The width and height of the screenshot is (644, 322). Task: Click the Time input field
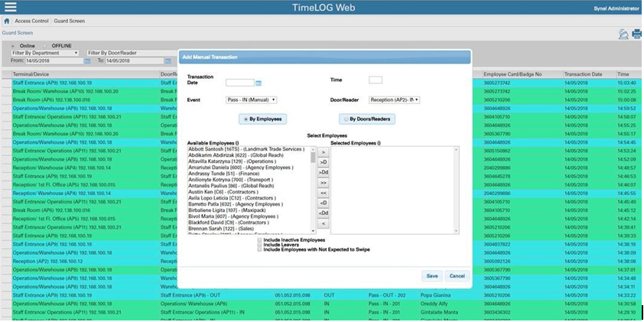coord(375,80)
